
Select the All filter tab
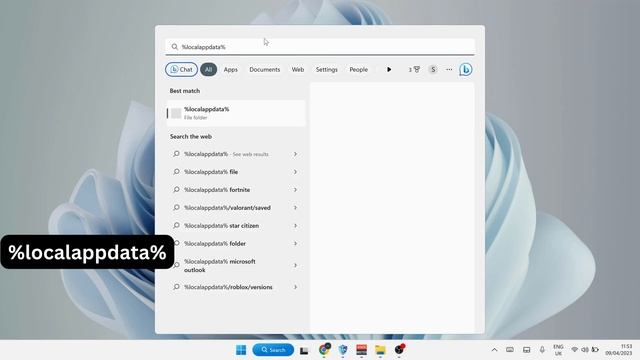tap(209, 69)
